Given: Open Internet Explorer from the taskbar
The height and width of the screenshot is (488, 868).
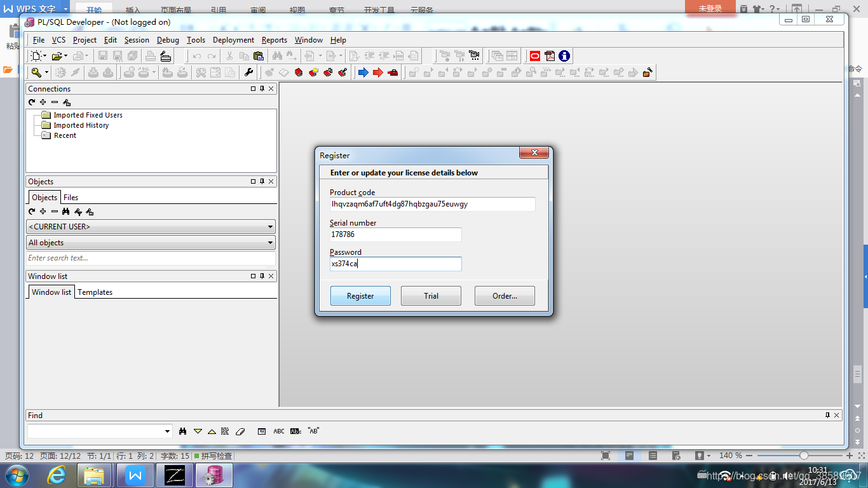Looking at the screenshot, I should (x=57, y=475).
